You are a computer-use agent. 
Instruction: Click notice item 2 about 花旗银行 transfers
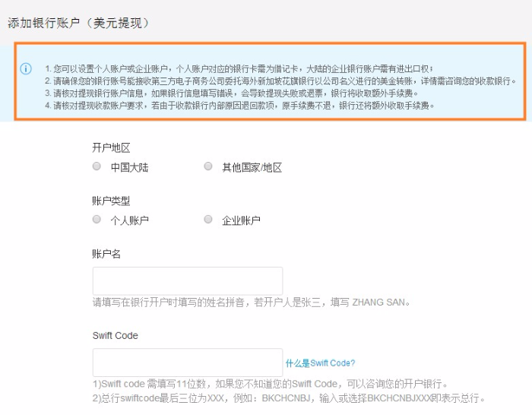click(x=280, y=81)
